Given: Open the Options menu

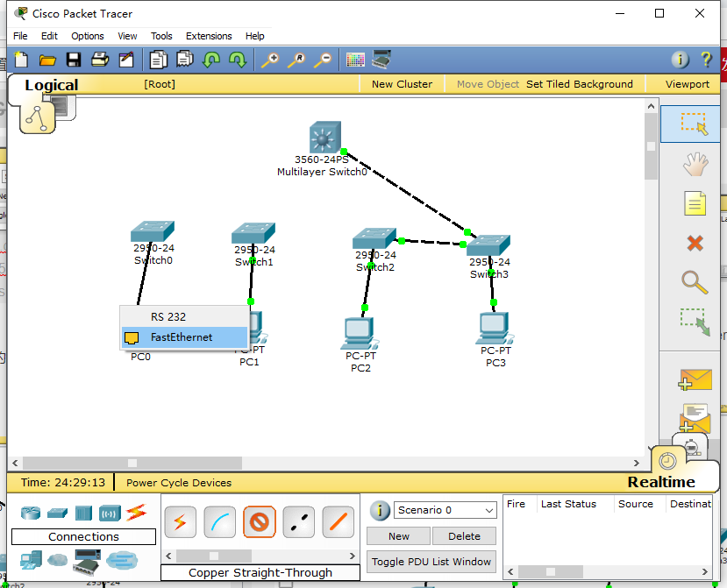Looking at the screenshot, I should (87, 36).
